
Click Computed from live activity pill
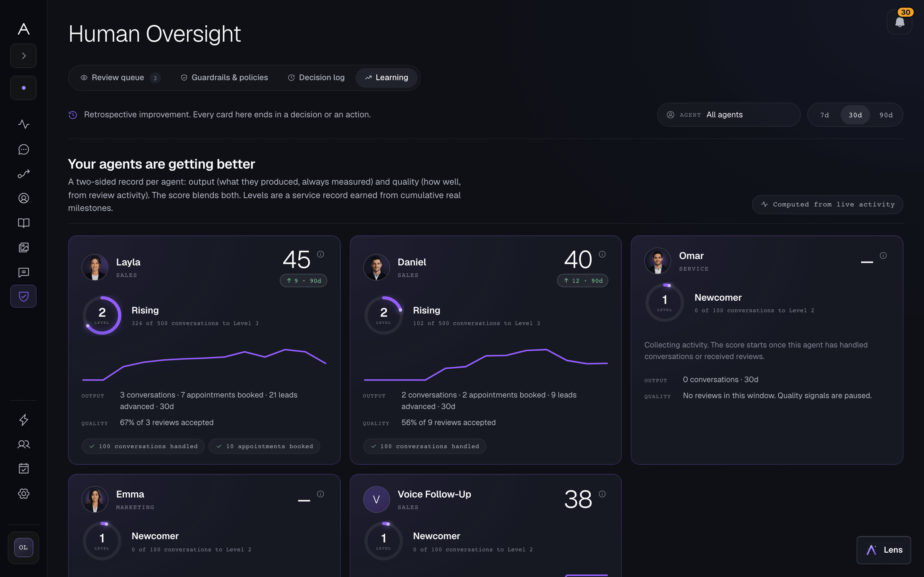(x=827, y=205)
